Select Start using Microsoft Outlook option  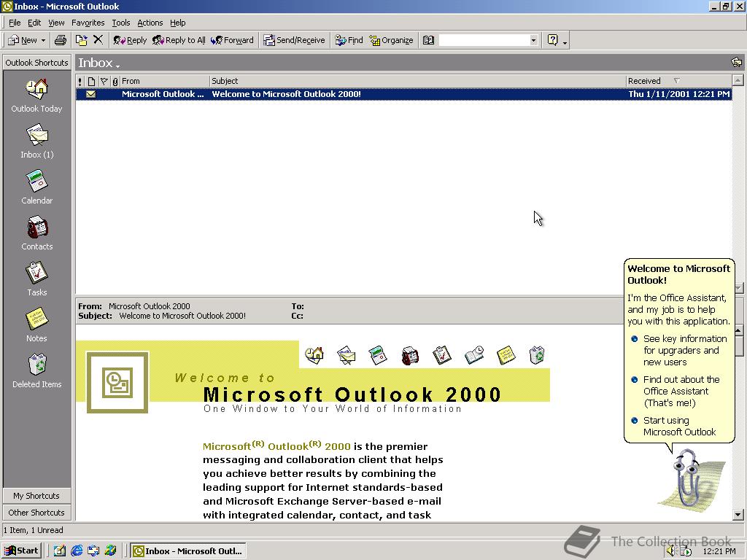pyautogui.click(x=673, y=426)
